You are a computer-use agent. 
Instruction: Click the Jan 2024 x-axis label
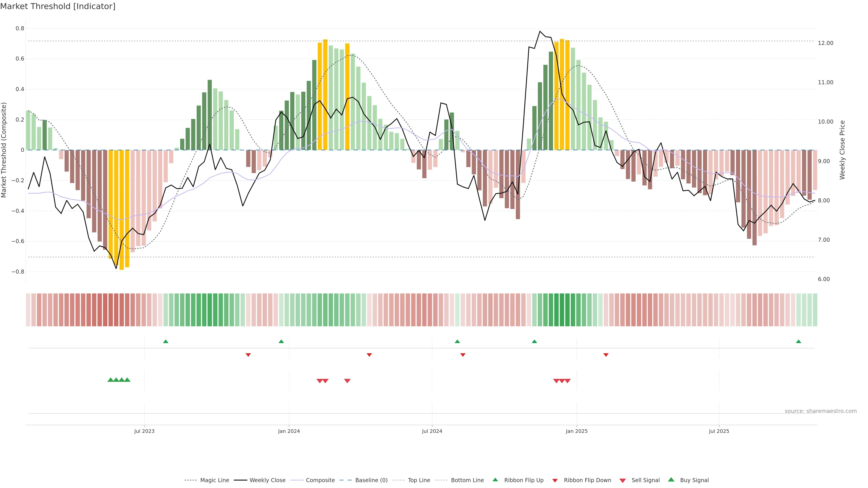tap(289, 431)
